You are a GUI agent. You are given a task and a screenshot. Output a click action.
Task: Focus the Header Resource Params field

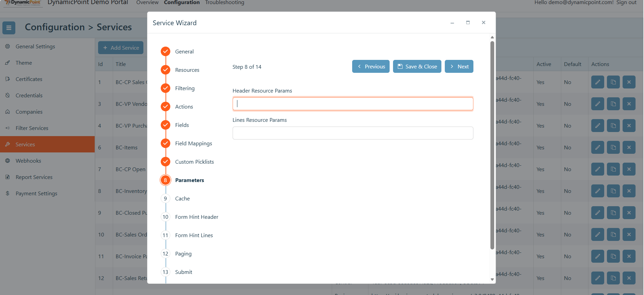353,104
